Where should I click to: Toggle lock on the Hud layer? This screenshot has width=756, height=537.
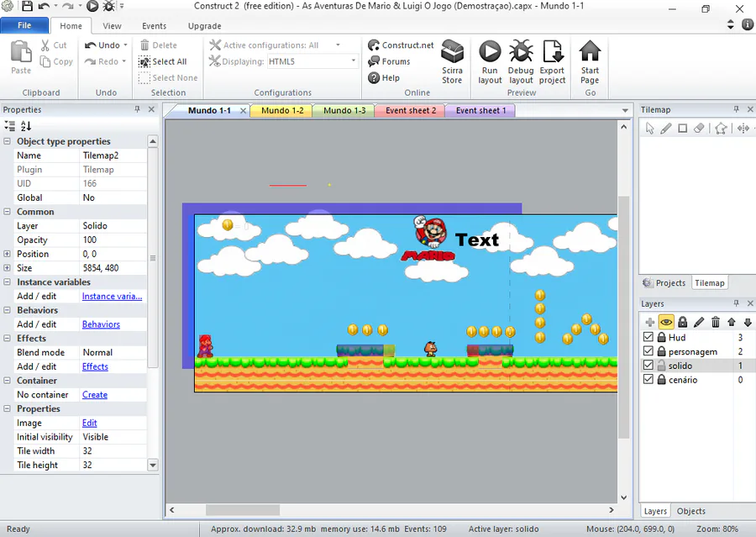pyautogui.click(x=662, y=337)
